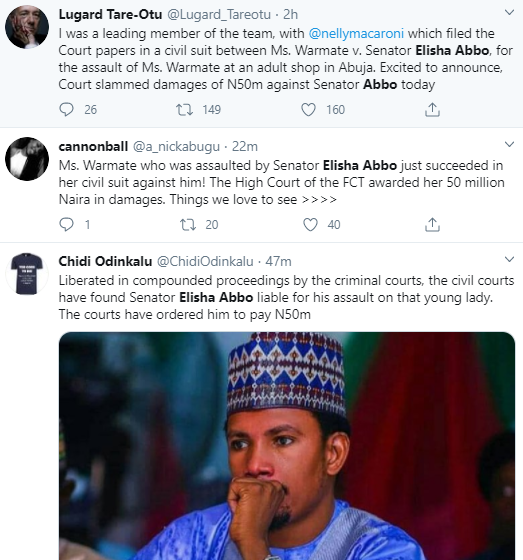Reply to Lugard Tare-Otu's tweet
The image size is (523, 560).
tap(66, 110)
